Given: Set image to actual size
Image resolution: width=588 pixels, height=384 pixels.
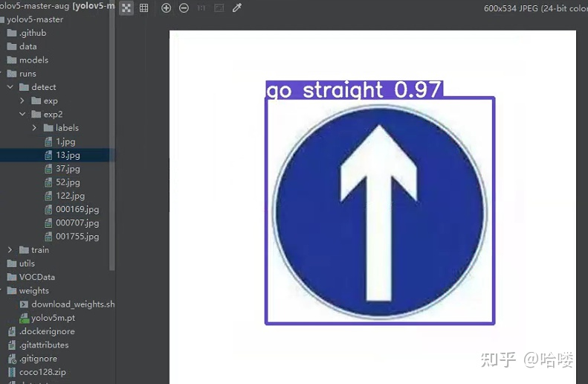Looking at the screenshot, I should [201, 8].
